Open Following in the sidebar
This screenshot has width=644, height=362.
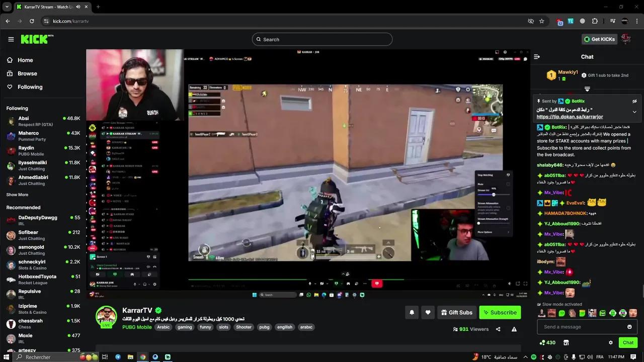coord(30,87)
